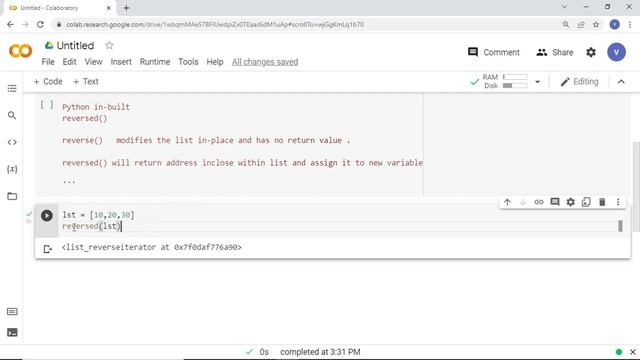640x360 pixels.
Task: Click the completed at 3:31 PM status
Action: pos(320,352)
